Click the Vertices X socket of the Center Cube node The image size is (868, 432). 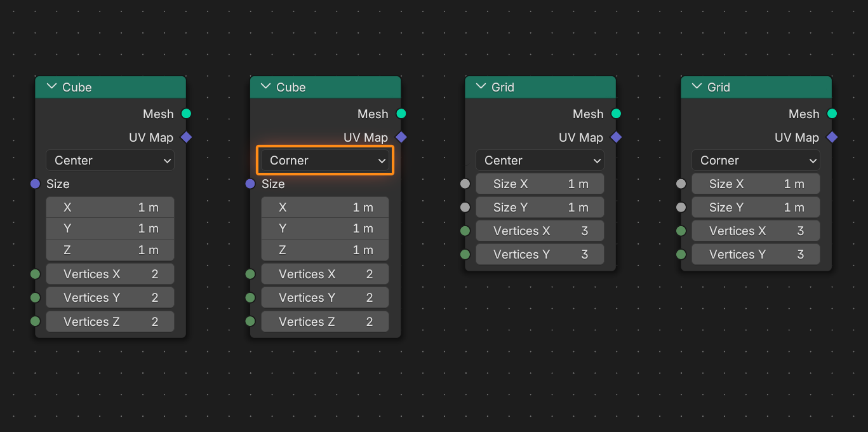35,274
